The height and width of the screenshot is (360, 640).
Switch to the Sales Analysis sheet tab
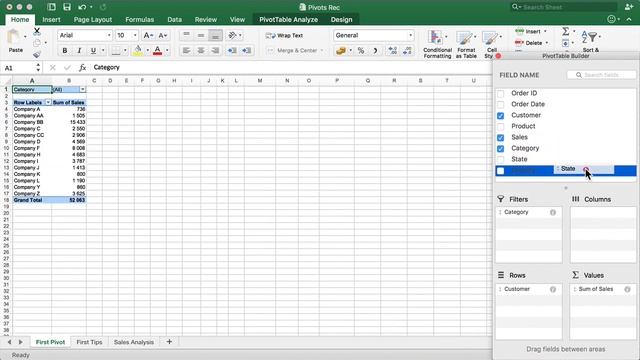[134, 342]
